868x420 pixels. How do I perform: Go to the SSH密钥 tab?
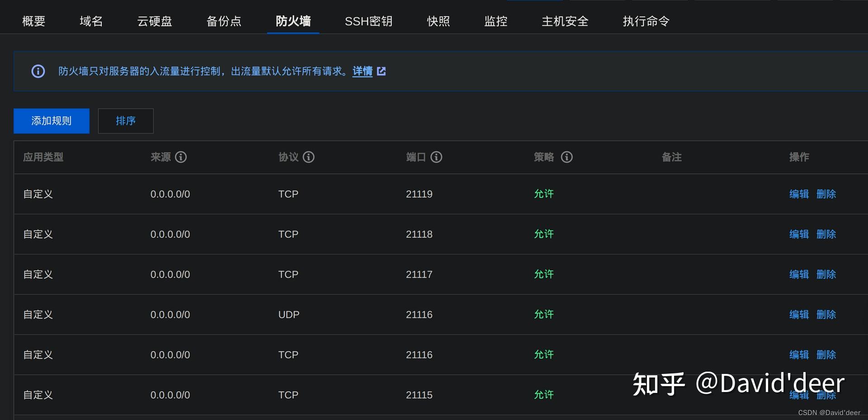coord(368,21)
